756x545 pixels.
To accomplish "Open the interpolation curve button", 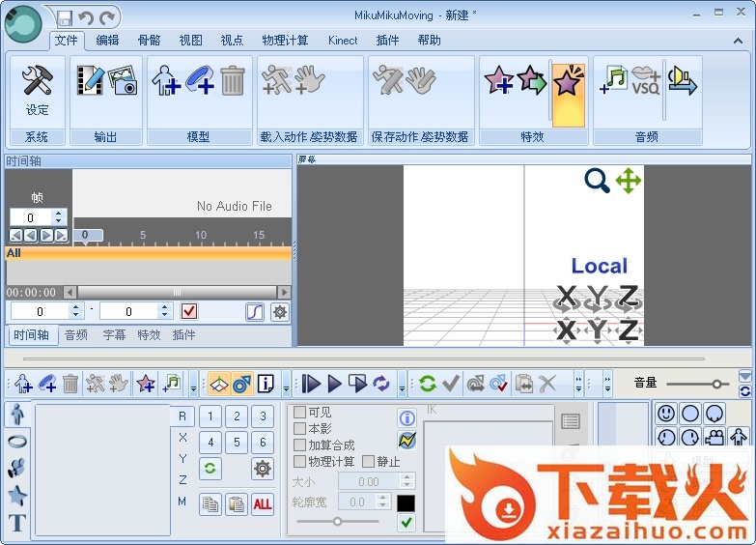I will pyautogui.click(x=255, y=312).
